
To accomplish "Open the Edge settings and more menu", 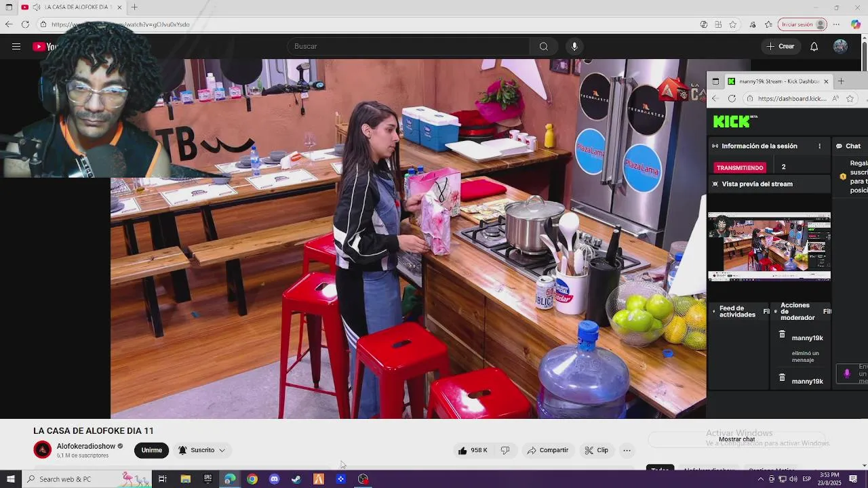I will [837, 24].
